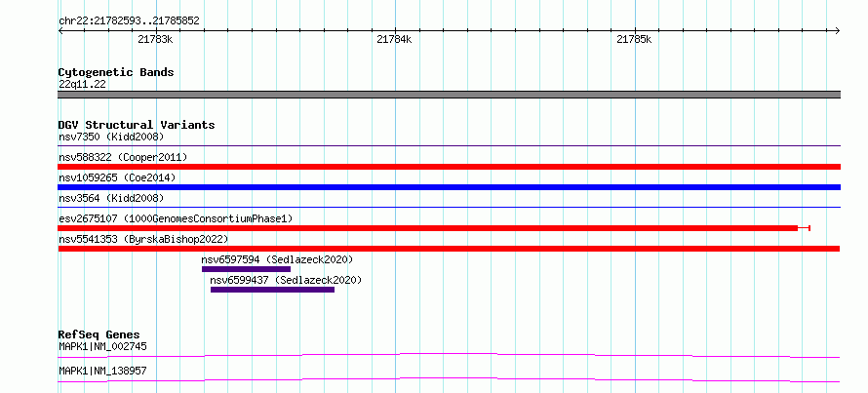Screen dimensions: 868x393
Task: Open the nsv1059265 (Coe2014) label
Action: (x=117, y=177)
